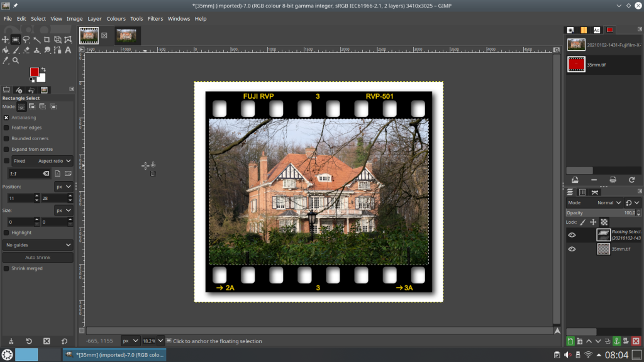644x362 pixels.
Task: Click the red foreground colour swatch
Action: pyautogui.click(x=34, y=72)
